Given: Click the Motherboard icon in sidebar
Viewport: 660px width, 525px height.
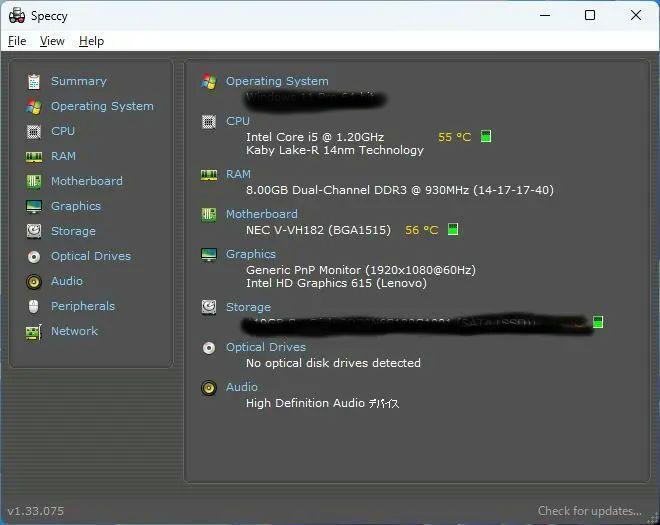Looking at the screenshot, I should (34, 181).
